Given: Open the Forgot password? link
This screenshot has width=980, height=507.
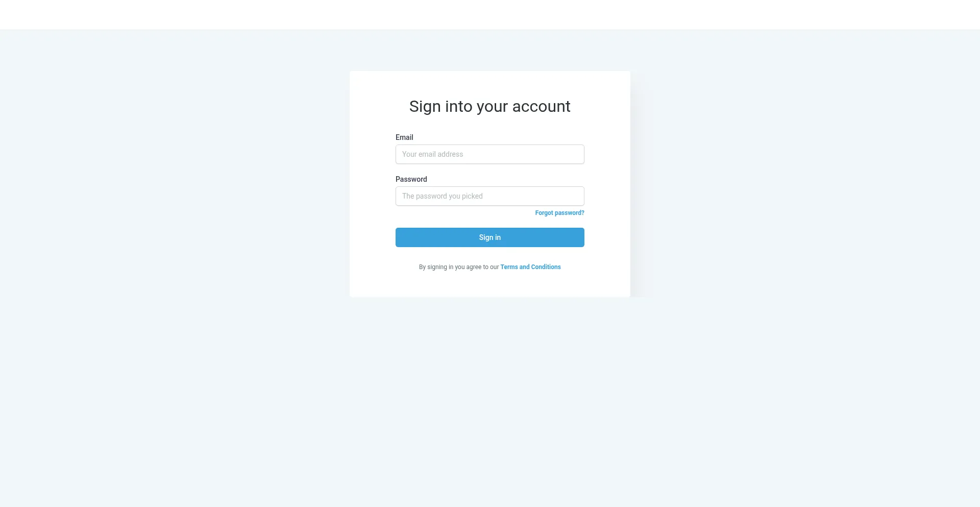Looking at the screenshot, I should pos(559,213).
